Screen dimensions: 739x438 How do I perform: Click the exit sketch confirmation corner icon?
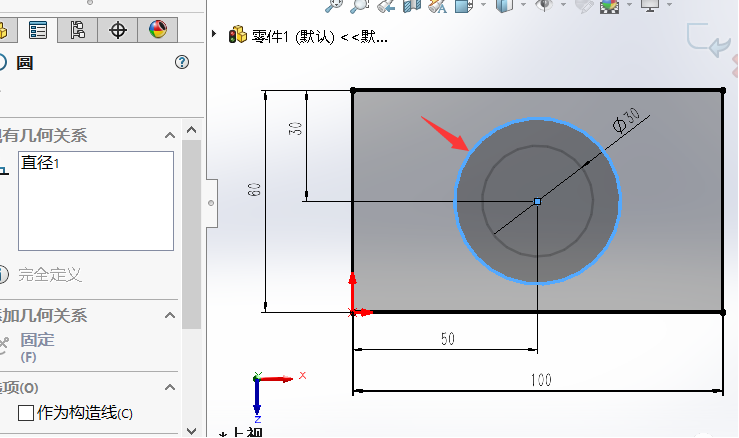708,40
